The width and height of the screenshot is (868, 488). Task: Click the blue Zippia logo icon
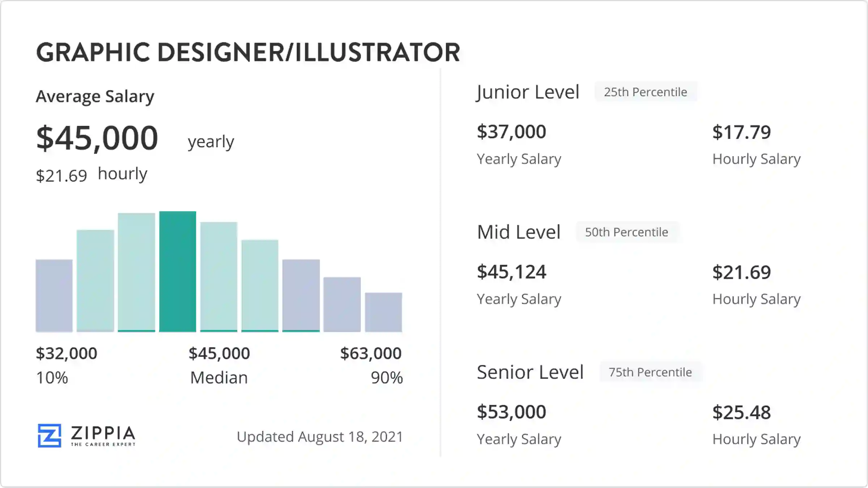tap(50, 436)
